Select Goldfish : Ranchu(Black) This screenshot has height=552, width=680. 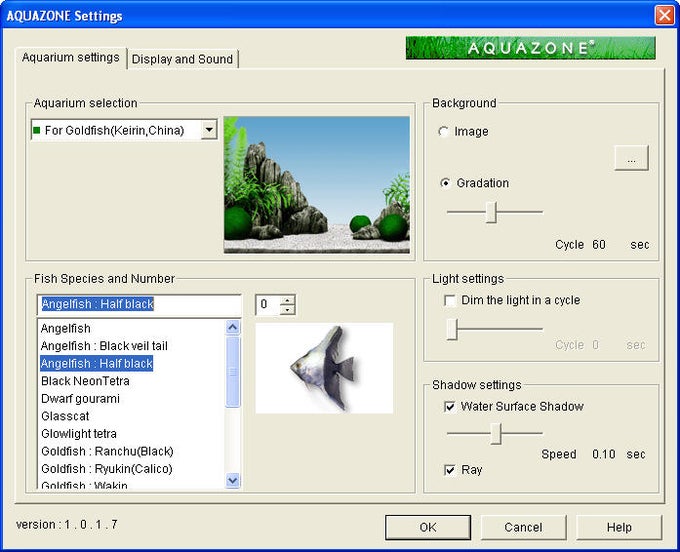(107, 451)
